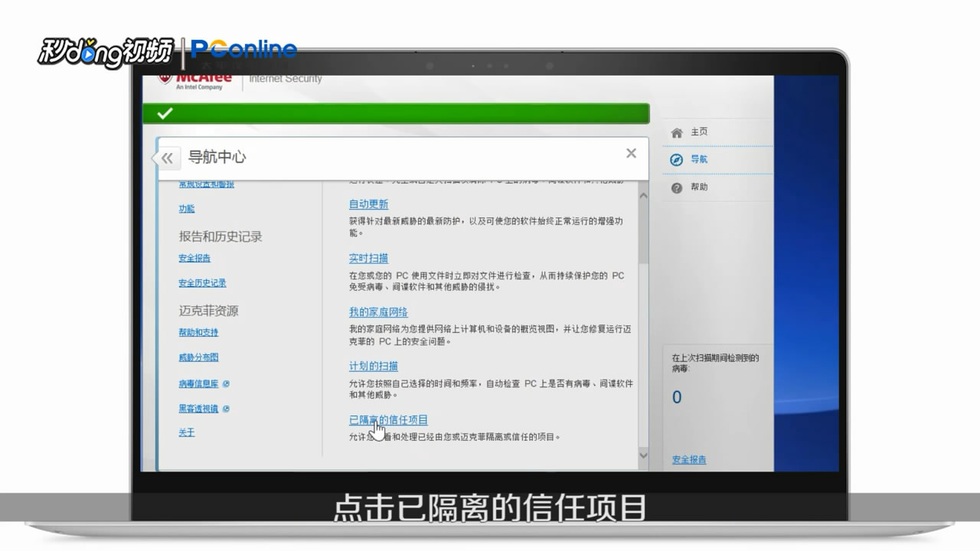Image resolution: width=980 pixels, height=551 pixels.
Task: Select the 导航 menu item
Action: 699,159
